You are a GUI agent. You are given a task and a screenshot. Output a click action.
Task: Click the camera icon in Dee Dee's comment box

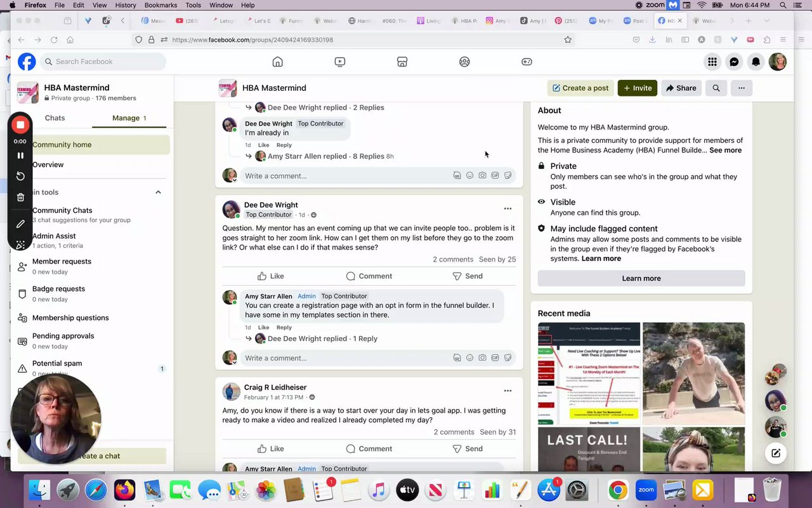[x=482, y=358]
